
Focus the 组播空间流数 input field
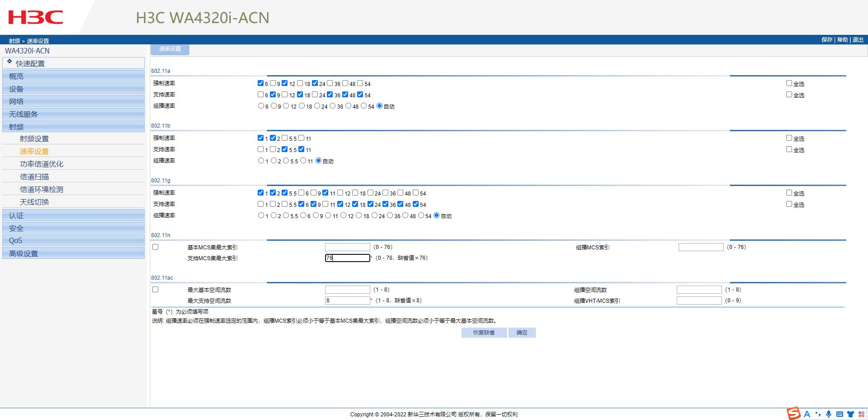tap(699, 290)
